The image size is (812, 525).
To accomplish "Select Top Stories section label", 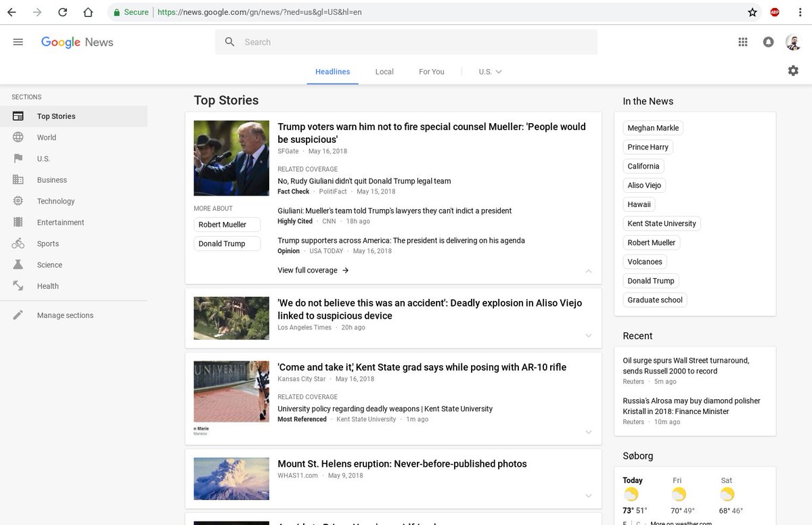I will (56, 116).
